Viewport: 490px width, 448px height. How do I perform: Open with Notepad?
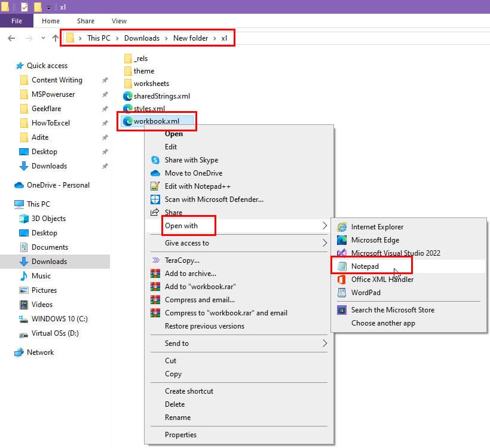pos(365,266)
